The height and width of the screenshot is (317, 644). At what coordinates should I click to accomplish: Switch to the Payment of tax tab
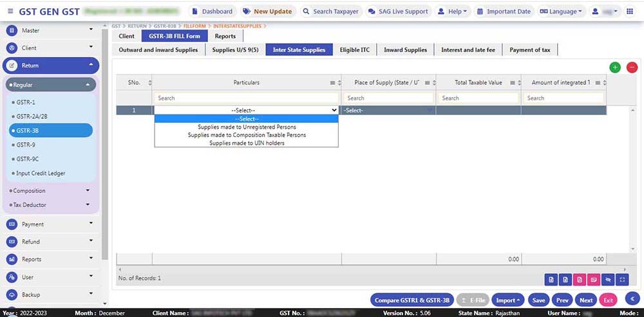pyautogui.click(x=529, y=50)
